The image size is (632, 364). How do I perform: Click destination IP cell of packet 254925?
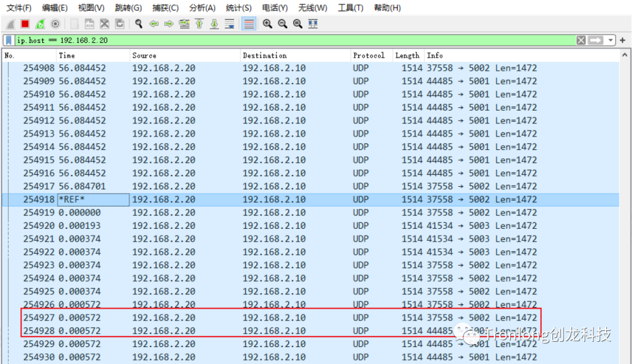click(274, 291)
